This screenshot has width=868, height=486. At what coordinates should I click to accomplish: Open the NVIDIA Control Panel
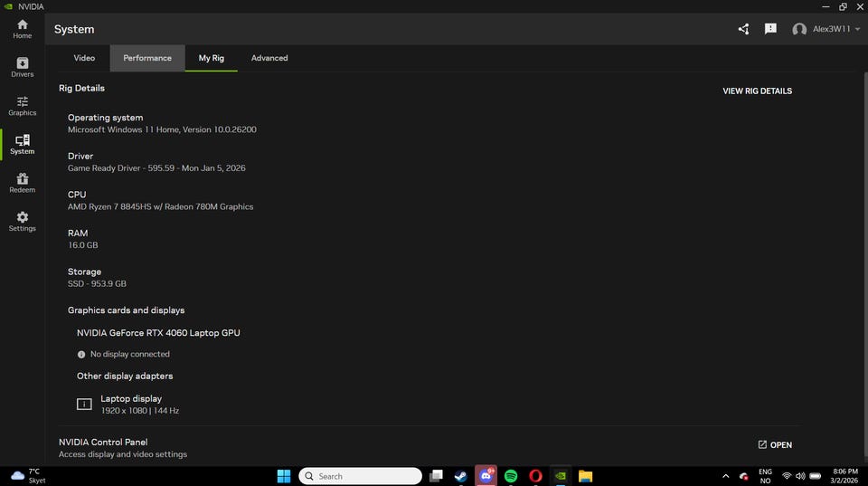point(775,445)
